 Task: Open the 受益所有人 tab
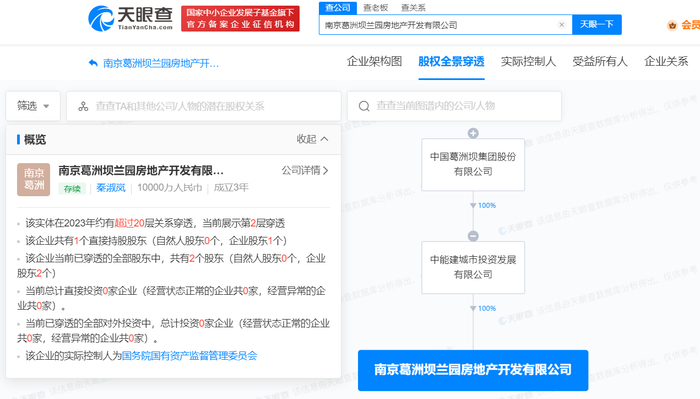600,62
